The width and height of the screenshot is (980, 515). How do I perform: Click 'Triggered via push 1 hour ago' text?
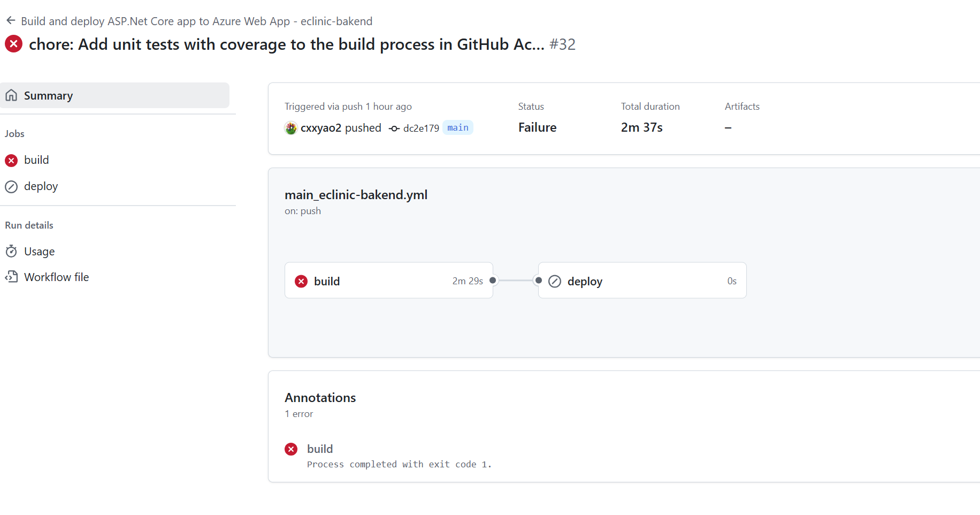coord(348,107)
